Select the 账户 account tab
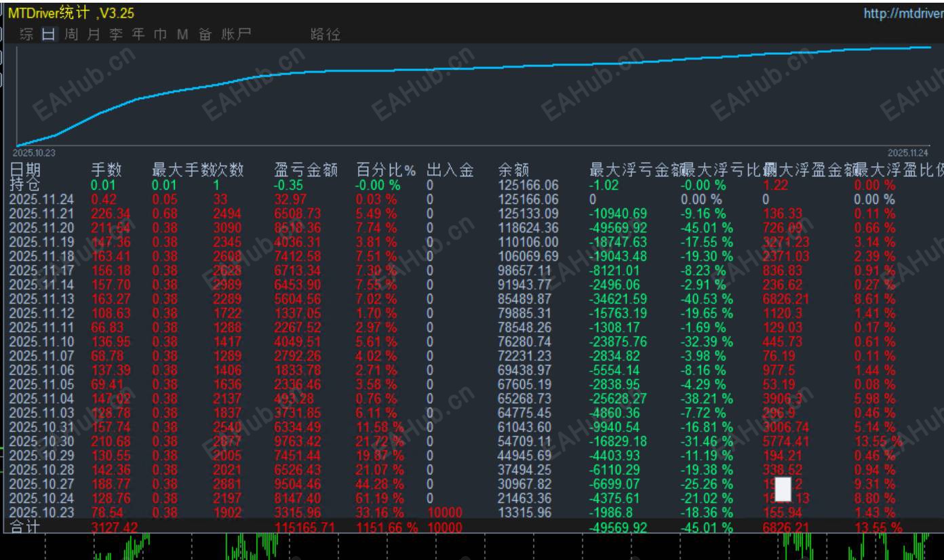Image resolution: width=944 pixels, height=560 pixels. (236, 35)
